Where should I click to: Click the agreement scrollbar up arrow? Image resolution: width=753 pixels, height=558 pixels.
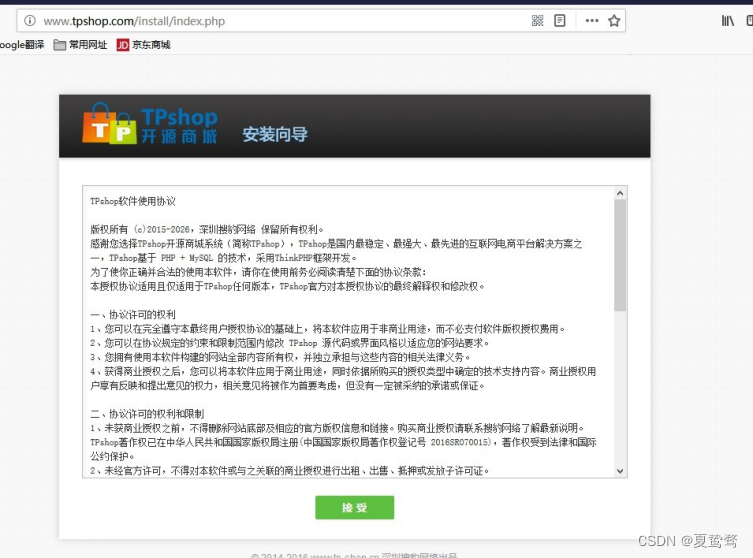point(620,193)
